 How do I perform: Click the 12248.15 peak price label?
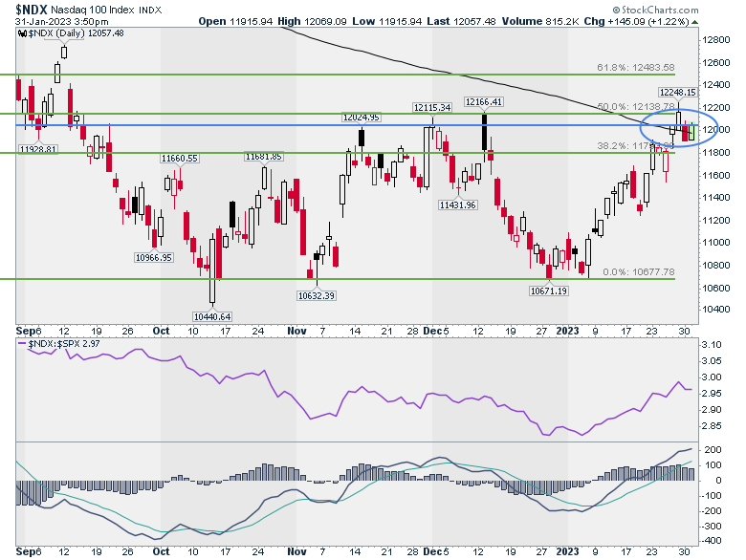(x=677, y=93)
